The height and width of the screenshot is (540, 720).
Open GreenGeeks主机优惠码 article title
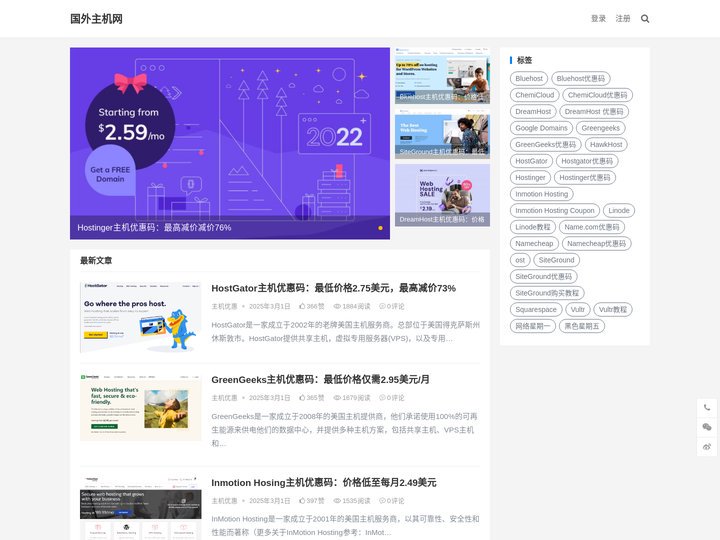(321, 379)
